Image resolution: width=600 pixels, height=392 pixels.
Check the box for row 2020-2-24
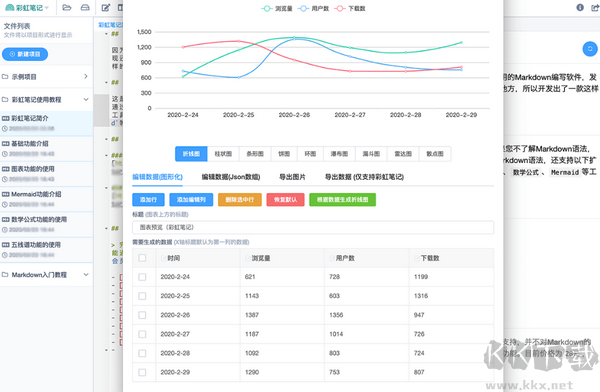(x=142, y=277)
